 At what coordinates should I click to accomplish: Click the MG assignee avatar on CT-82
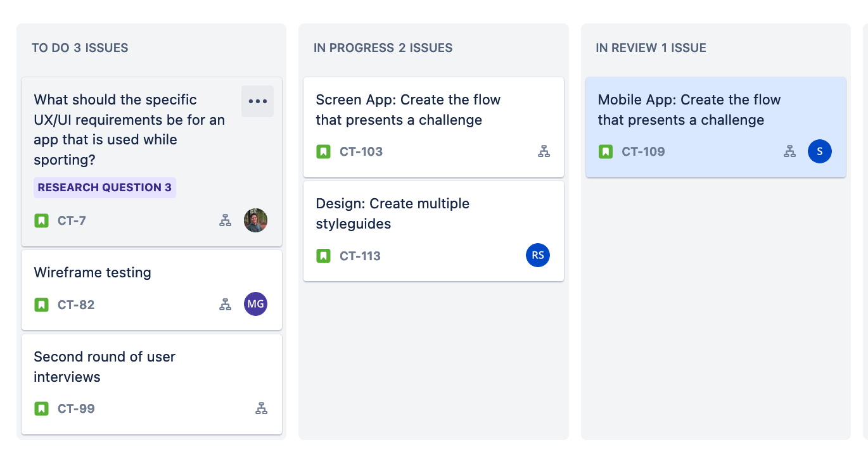point(255,304)
